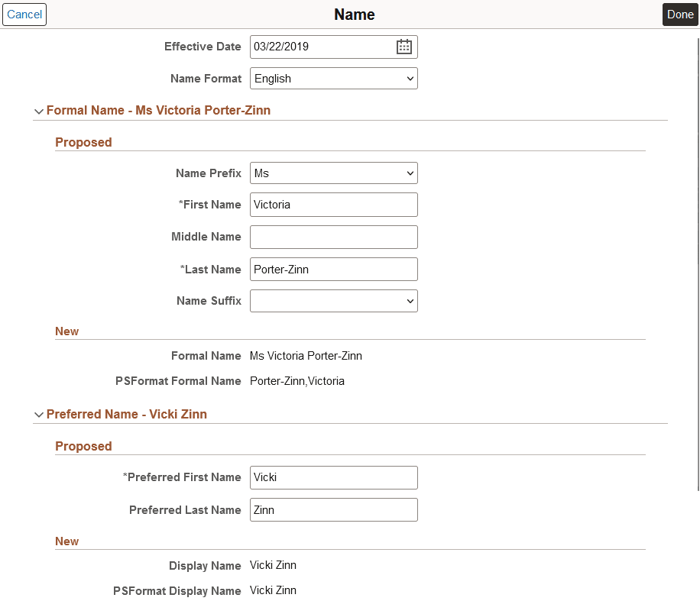Select the Ms value in Name Prefix
Image resolution: width=700 pixels, height=601 pixels.
tap(333, 173)
